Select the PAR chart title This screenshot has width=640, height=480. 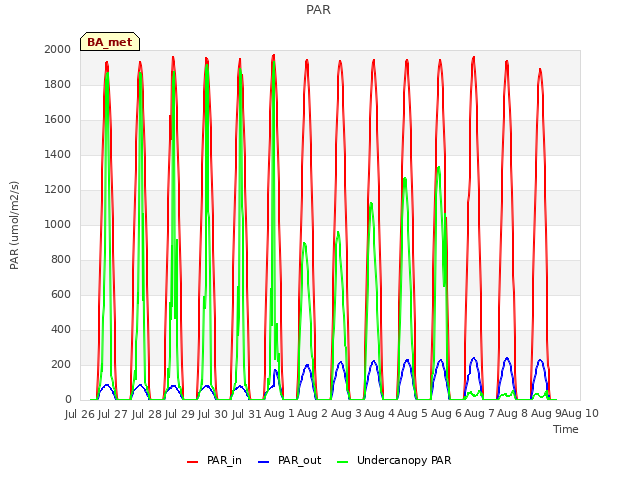[318, 9]
